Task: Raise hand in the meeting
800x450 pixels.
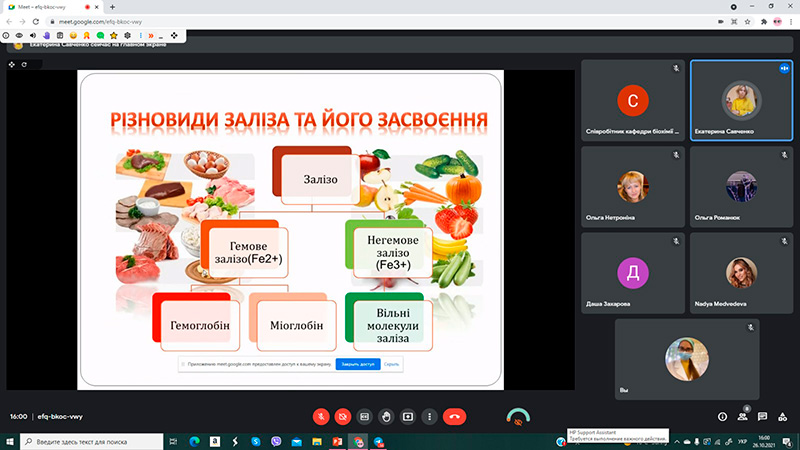Action: tap(387, 416)
